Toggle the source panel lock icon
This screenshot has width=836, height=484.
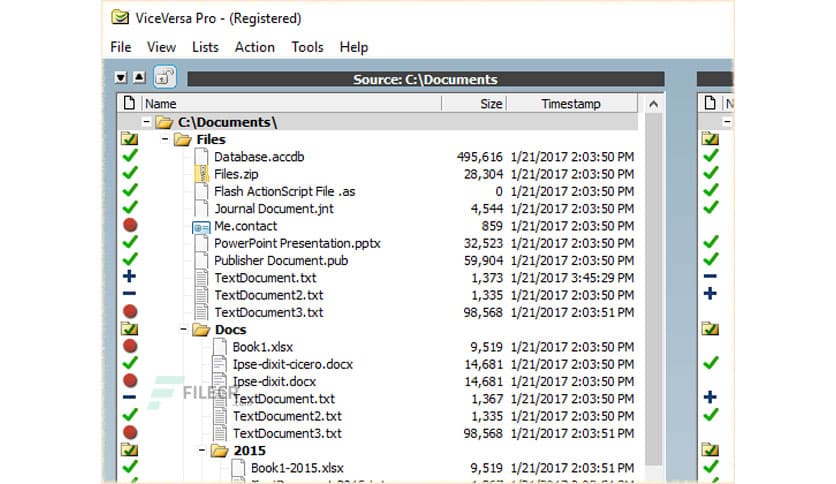click(x=165, y=77)
